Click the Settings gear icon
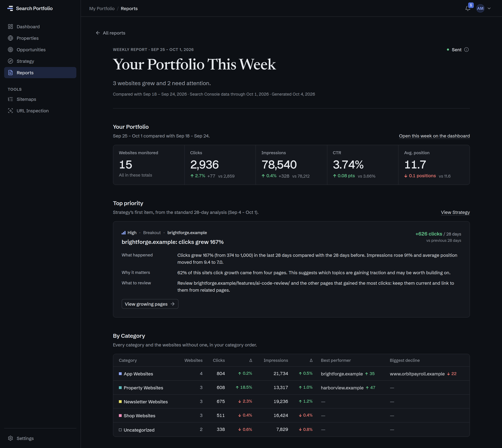Viewport: 502px width, 448px height. tap(10, 438)
